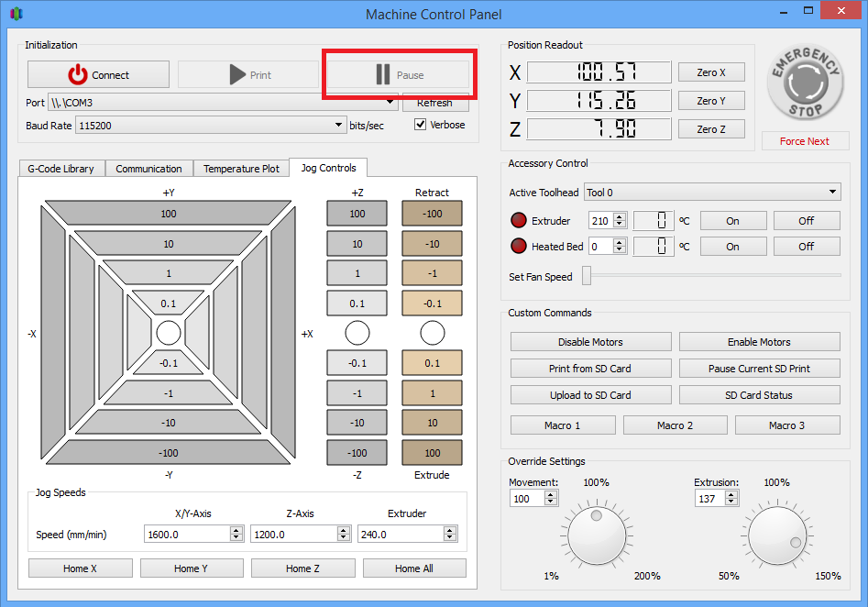Click the Disable Motors button

pos(590,342)
